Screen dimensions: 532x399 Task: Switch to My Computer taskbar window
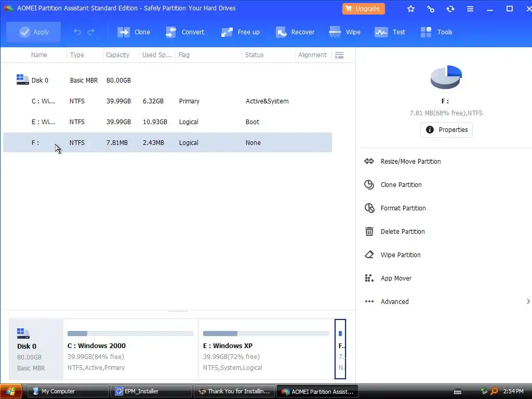click(x=68, y=391)
